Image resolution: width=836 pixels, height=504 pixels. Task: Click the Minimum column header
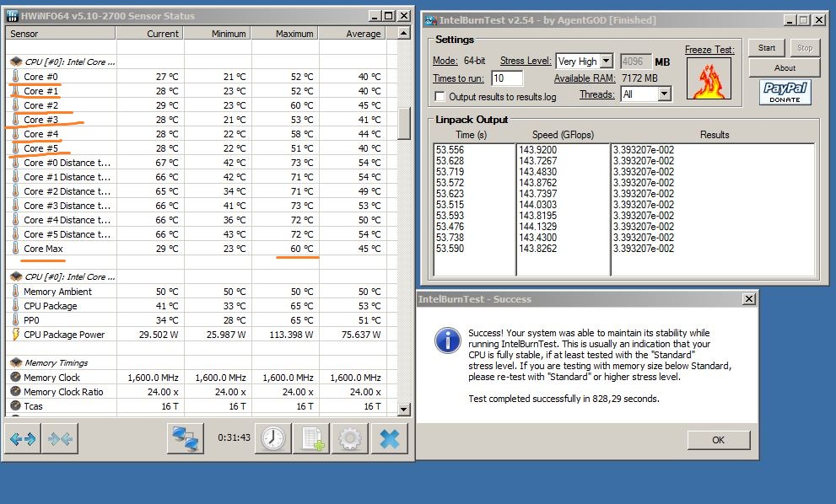217,34
